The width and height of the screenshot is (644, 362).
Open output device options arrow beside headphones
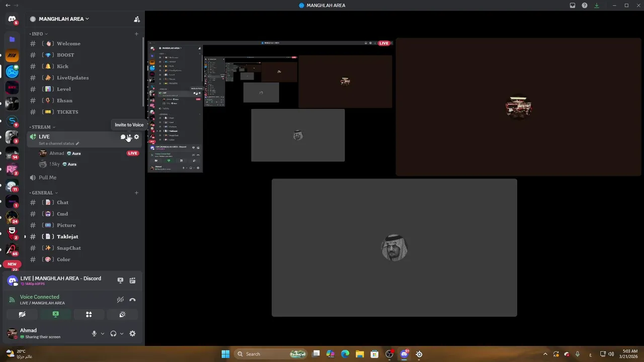click(x=121, y=333)
